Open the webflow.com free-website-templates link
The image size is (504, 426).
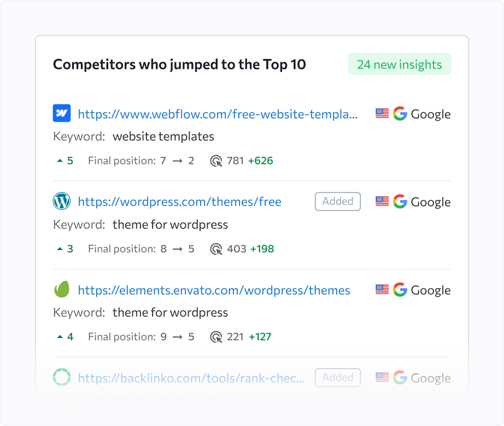tap(218, 114)
